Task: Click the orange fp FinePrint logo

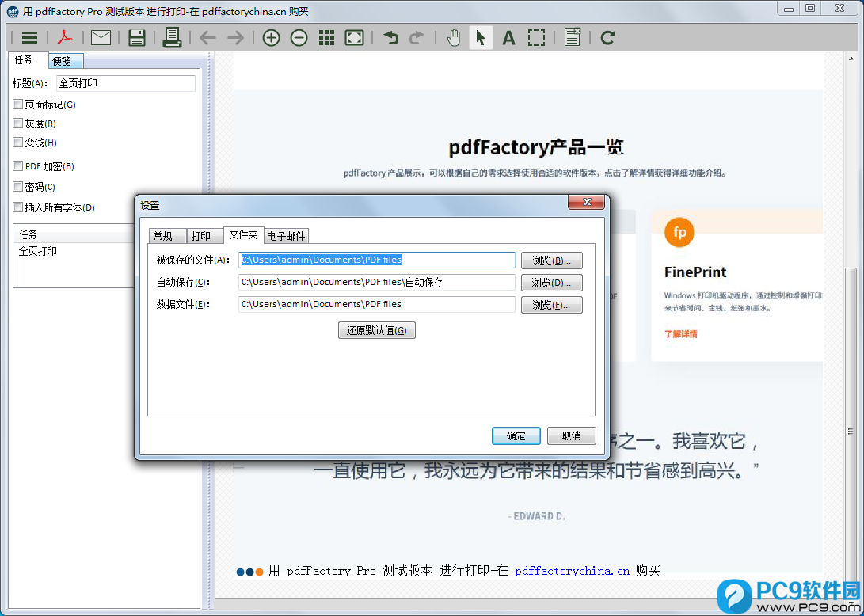Action: tap(679, 232)
